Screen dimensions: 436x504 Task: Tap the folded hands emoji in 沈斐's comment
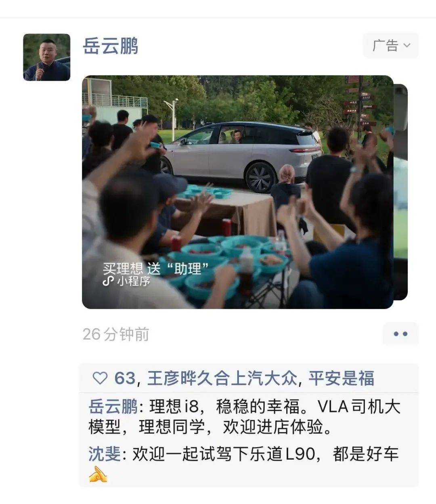[98, 474]
